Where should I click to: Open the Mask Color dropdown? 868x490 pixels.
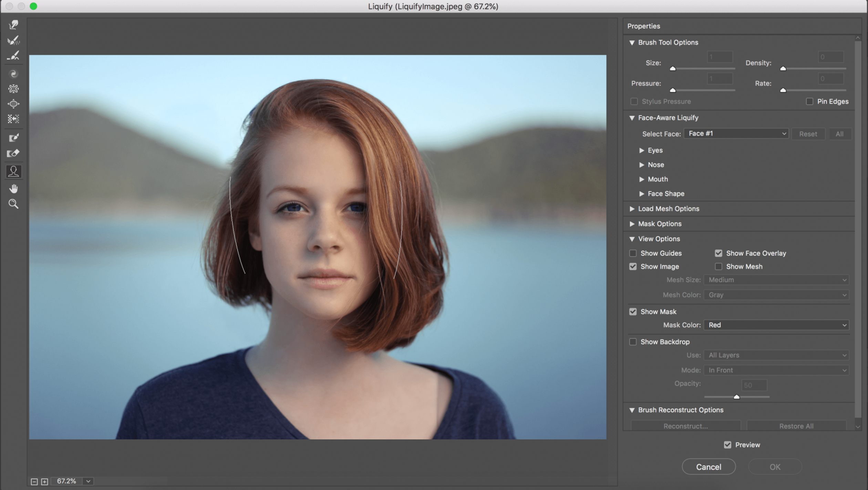tap(777, 325)
